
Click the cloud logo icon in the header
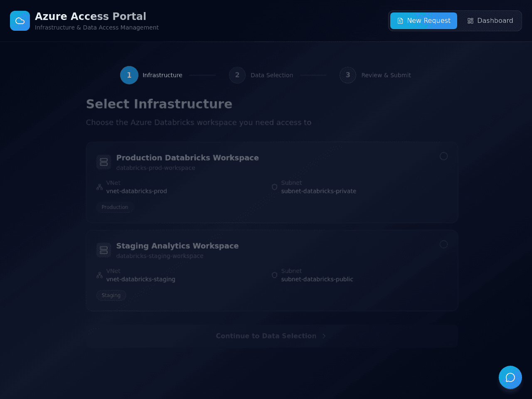click(20, 21)
